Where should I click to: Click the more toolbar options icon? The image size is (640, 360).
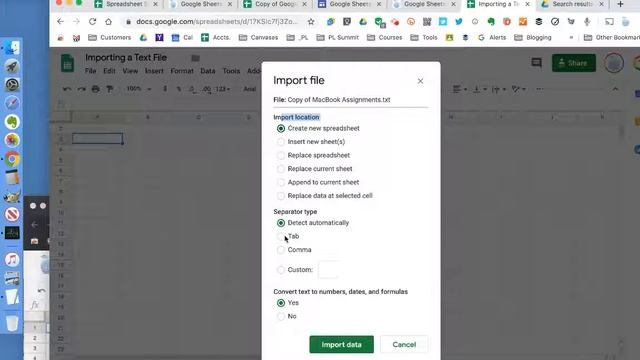pyautogui.click(x=540, y=89)
